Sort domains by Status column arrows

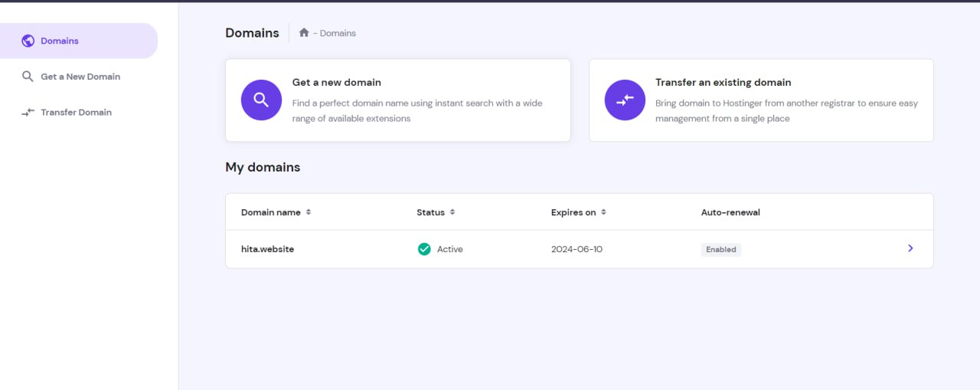pyautogui.click(x=452, y=212)
